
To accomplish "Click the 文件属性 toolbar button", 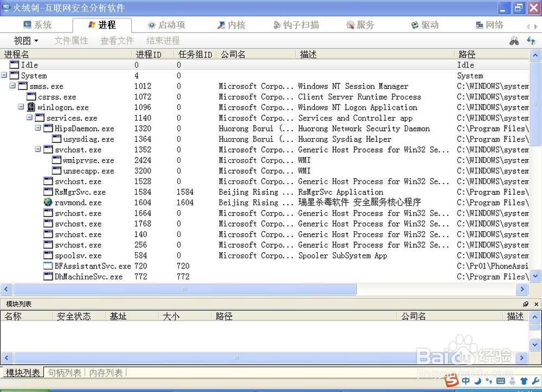I will coord(71,41).
